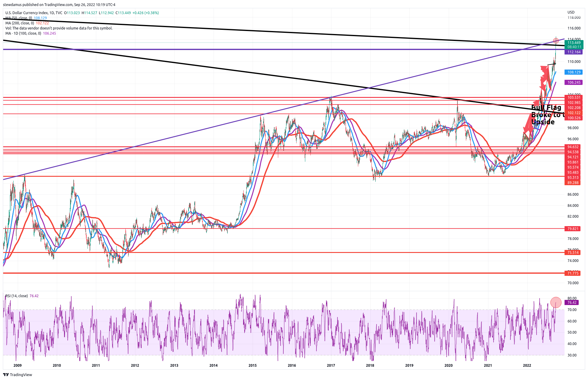Click the 70.000 price axis tick
This screenshot has height=380, width=588.
[x=573, y=283]
